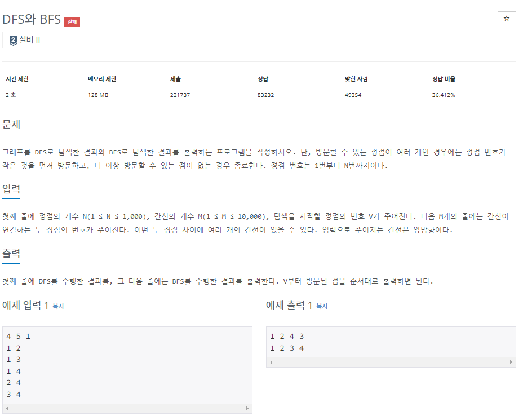Click the 예제 입력 1 heading

click(x=25, y=305)
